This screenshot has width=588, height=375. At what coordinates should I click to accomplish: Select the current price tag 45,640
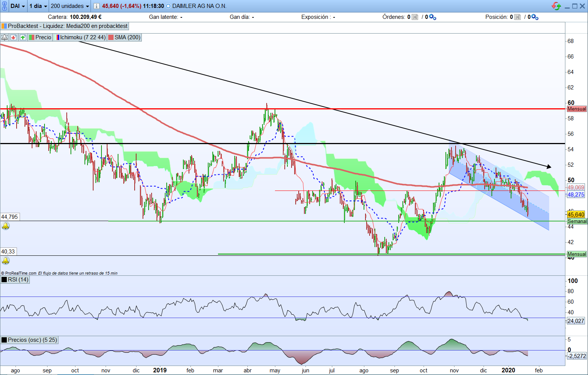(576, 215)
